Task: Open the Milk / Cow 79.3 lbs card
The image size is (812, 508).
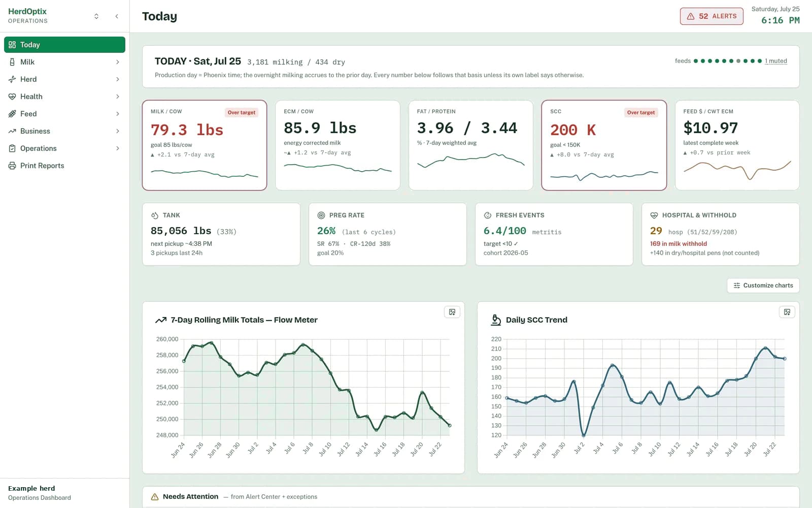Action: (x=205, y=145)
